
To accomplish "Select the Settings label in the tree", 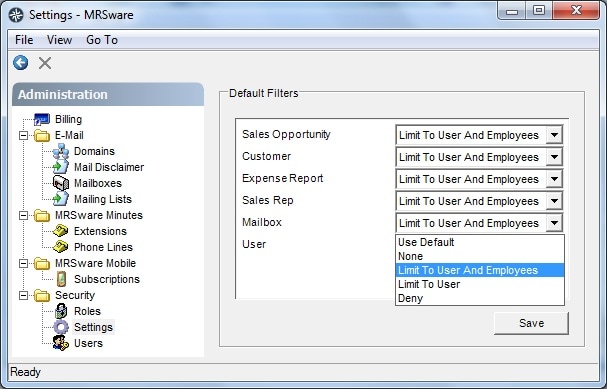I will pos(93,327).
